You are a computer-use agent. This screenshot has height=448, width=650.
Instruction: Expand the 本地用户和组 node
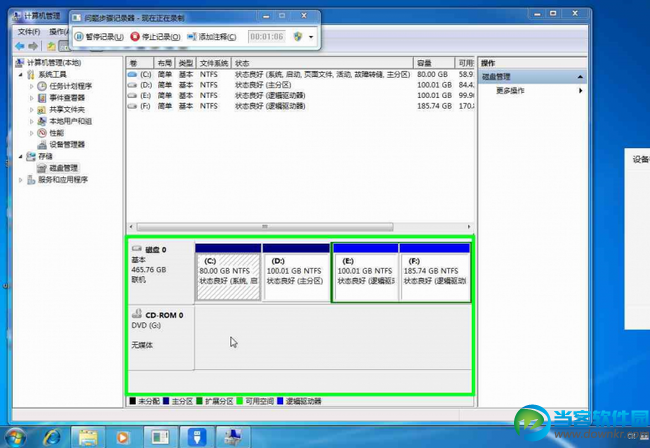[x=32, y=121]
